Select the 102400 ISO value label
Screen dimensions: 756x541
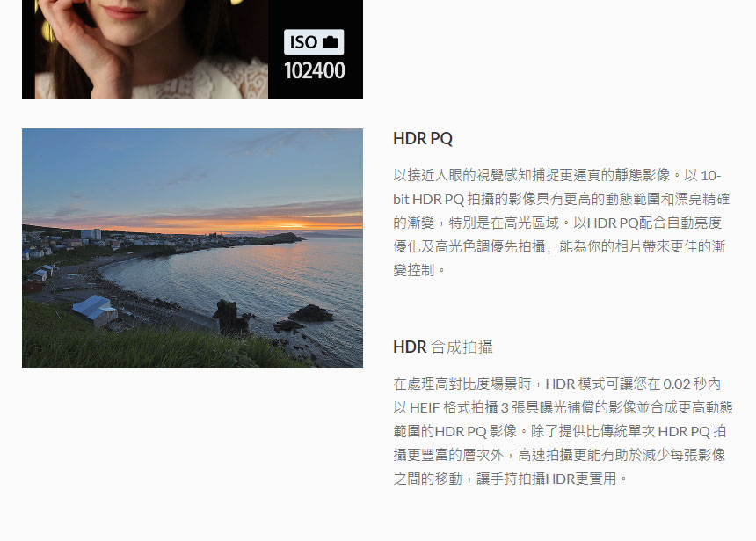click(315, 70)
